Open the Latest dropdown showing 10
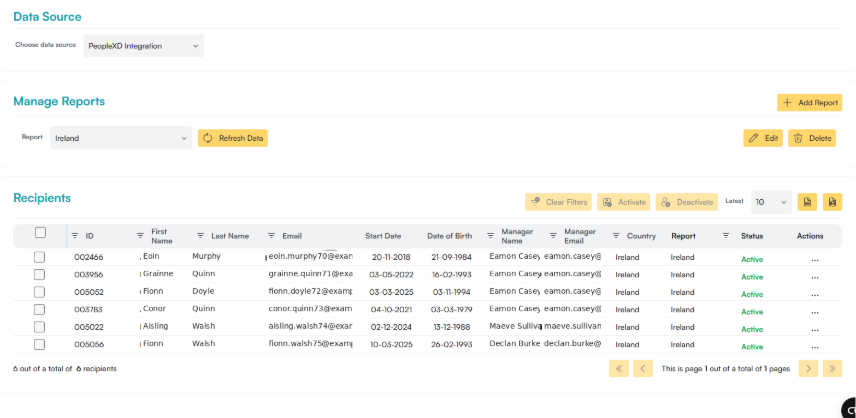 click(x=771, y=202)
